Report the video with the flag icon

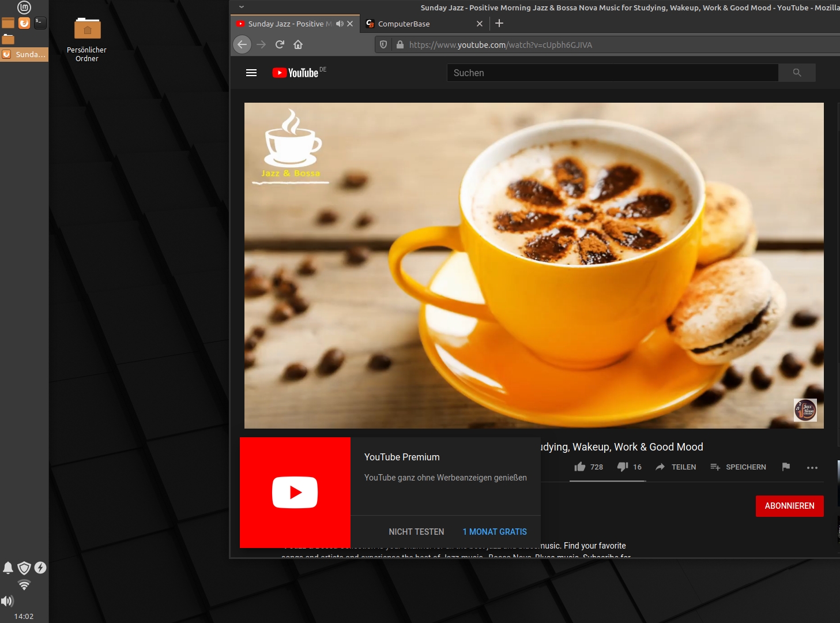coord(786,467)
